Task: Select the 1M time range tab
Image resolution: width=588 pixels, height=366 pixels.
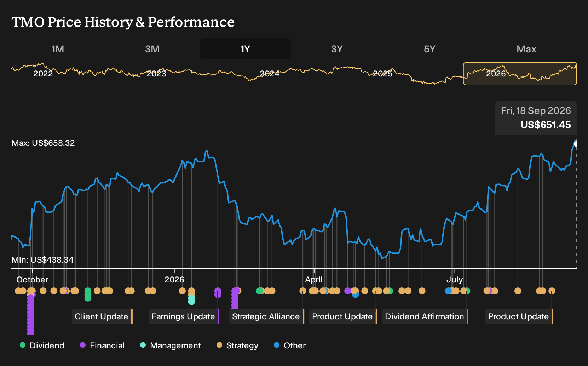Action: 58,49
